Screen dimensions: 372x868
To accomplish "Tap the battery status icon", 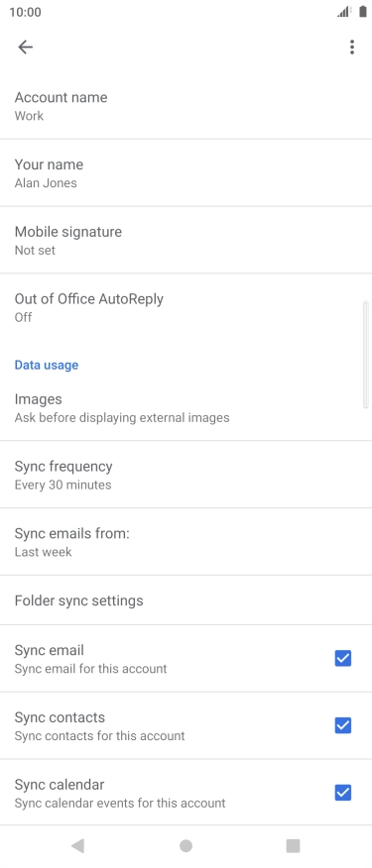I will pyautogui.click(x=362, y=12).
